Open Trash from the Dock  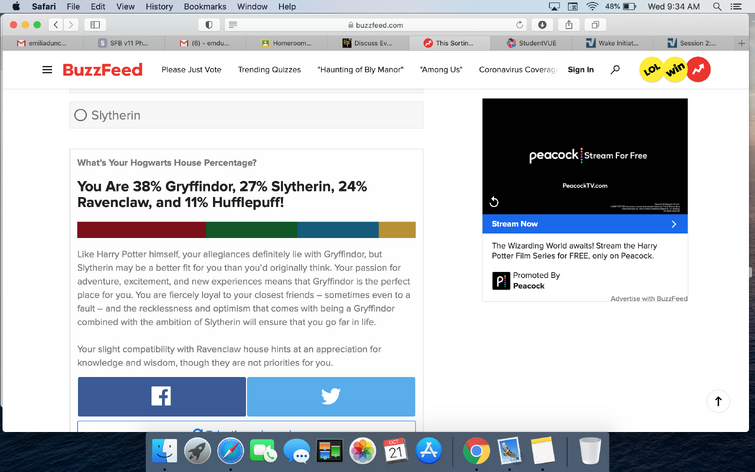point(590,451)
